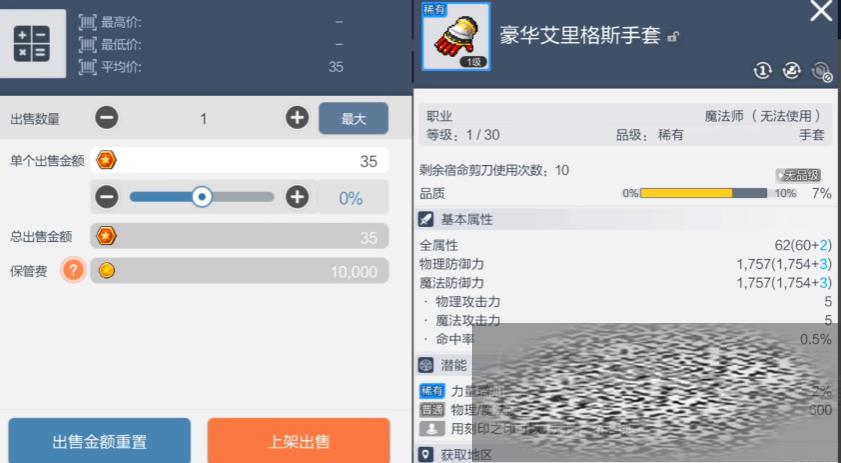Open the price calculator icon
The height and width of the screenshot is (463, 841).
tap(32, 43)
